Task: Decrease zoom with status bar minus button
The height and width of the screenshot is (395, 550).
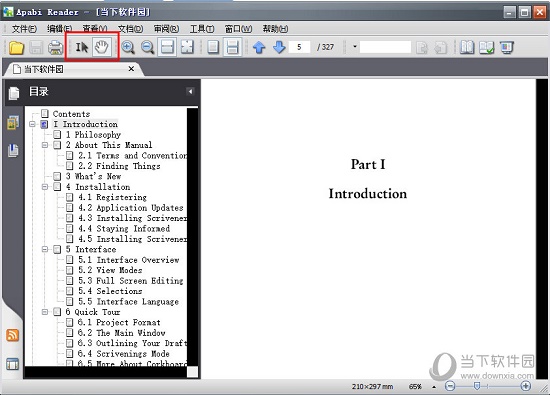Action: (x=450, y=386)
